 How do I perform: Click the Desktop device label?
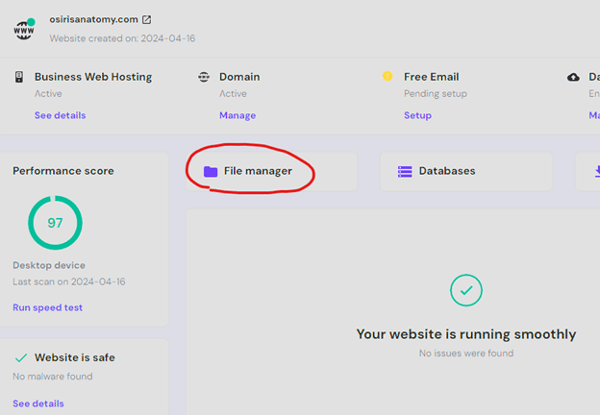coord(49,265)
